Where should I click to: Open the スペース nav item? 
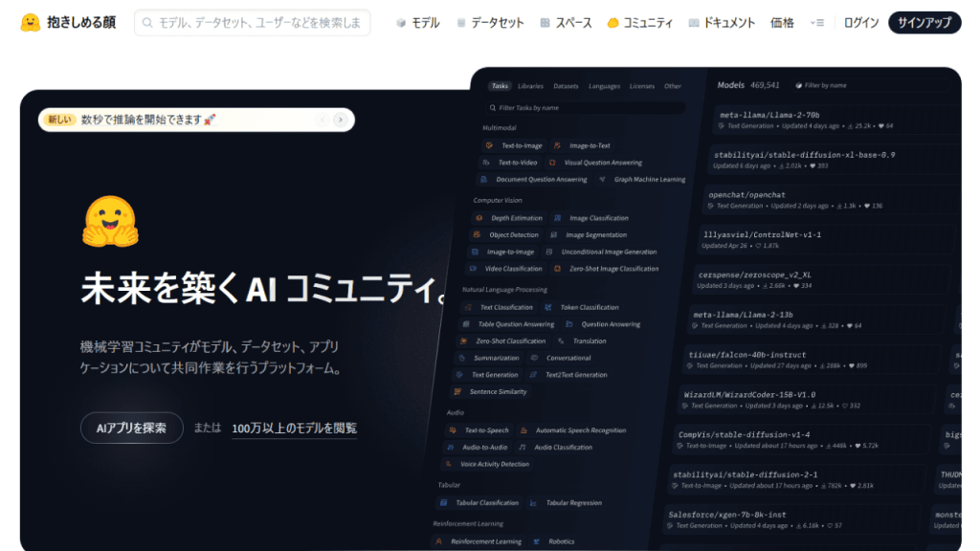coord(567,23)
